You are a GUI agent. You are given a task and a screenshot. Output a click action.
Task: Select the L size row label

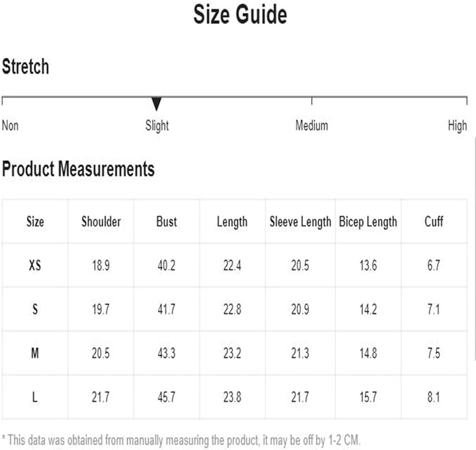tap(35, 397)
